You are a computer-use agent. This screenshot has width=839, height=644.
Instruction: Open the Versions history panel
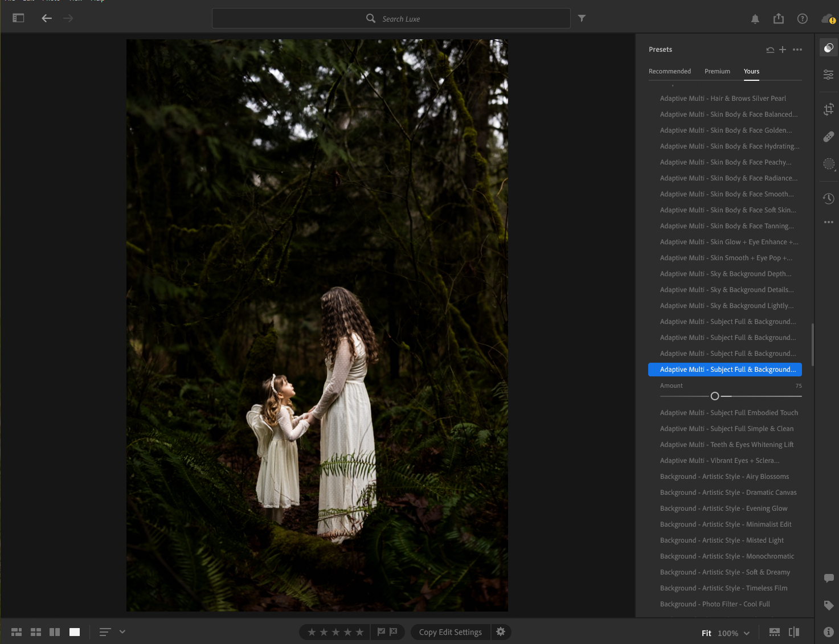point(828,198)
